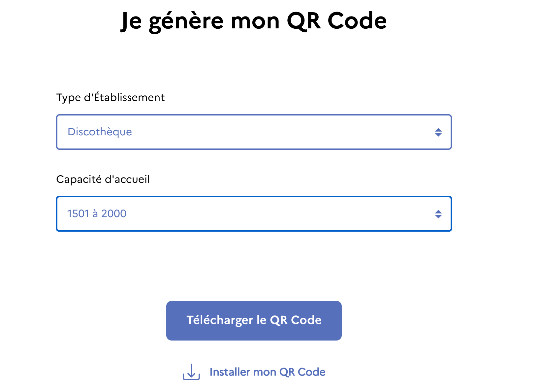The image size is (541, 392).
Task: Click the words QR Code in the Installer link
Action: click(x=302, y=372)
